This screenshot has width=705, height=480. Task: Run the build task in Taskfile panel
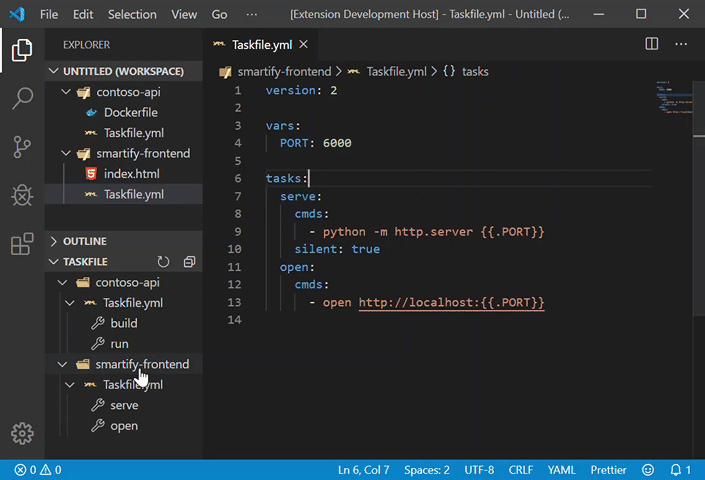[124, 323]
